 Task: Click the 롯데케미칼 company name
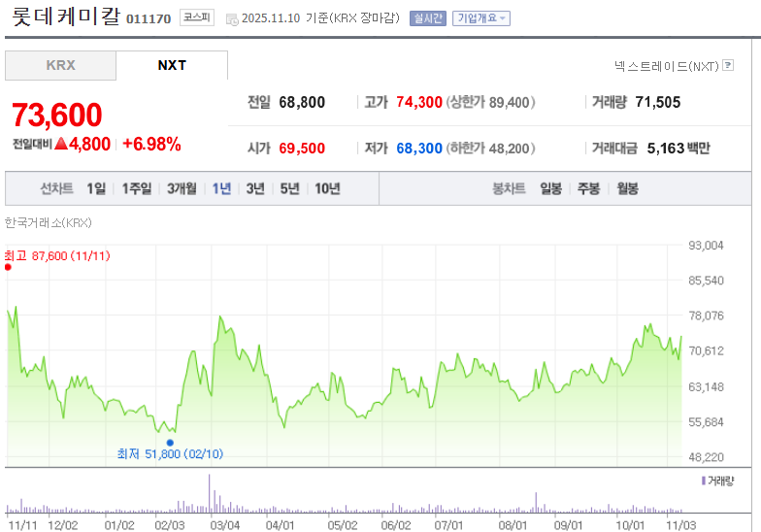[66, 16]
